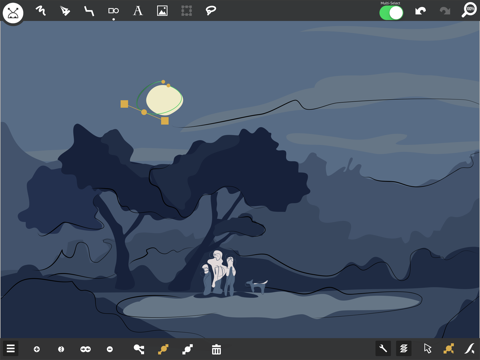Viewport: 480px width, 360px height.
Task: Open the hamburger menu at bottom left
Action: 11,349
